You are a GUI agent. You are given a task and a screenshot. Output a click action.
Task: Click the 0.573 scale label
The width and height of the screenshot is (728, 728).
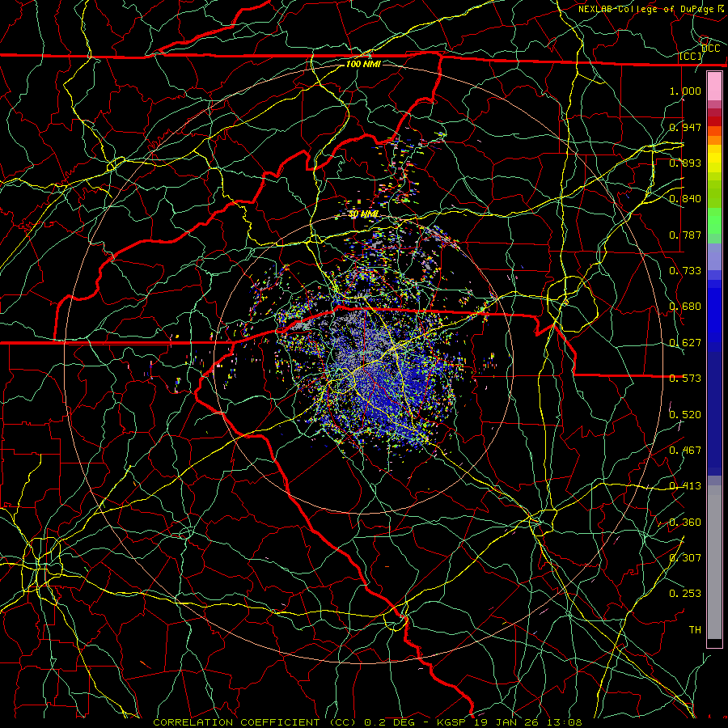point(685,379)
